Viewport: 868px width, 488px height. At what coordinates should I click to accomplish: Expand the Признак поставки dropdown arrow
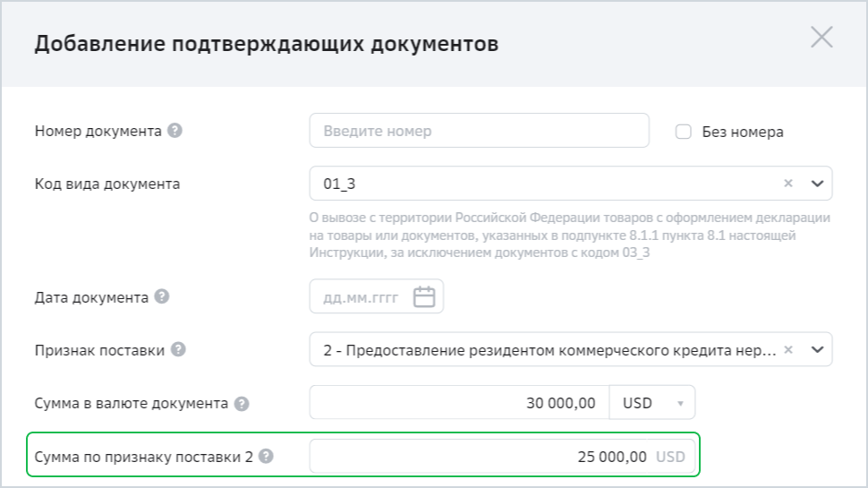click(816, 350)
